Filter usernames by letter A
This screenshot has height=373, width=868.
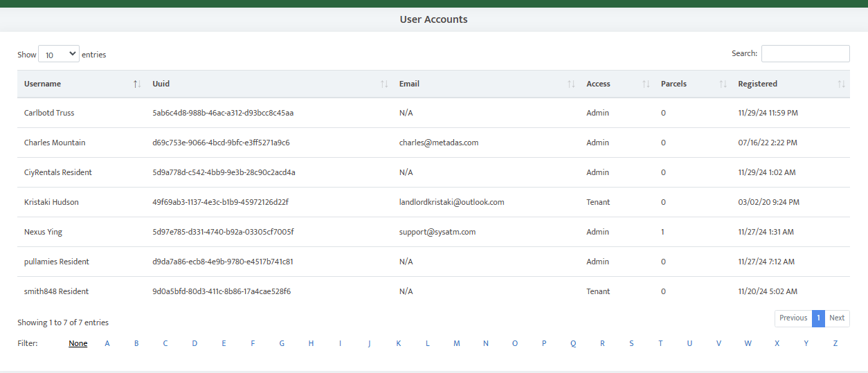tap(107, 343)
